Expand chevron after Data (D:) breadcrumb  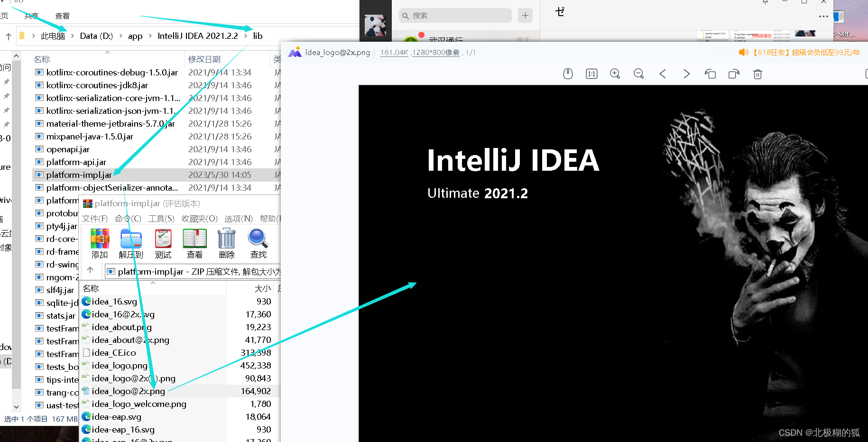pos(120,36)
